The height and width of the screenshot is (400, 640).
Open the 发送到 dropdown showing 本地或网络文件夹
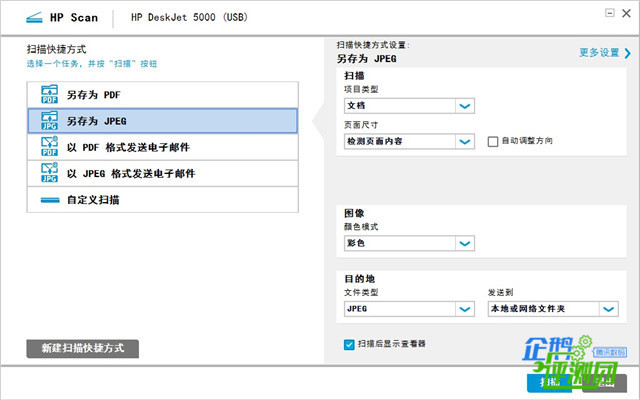click(553, 309)
